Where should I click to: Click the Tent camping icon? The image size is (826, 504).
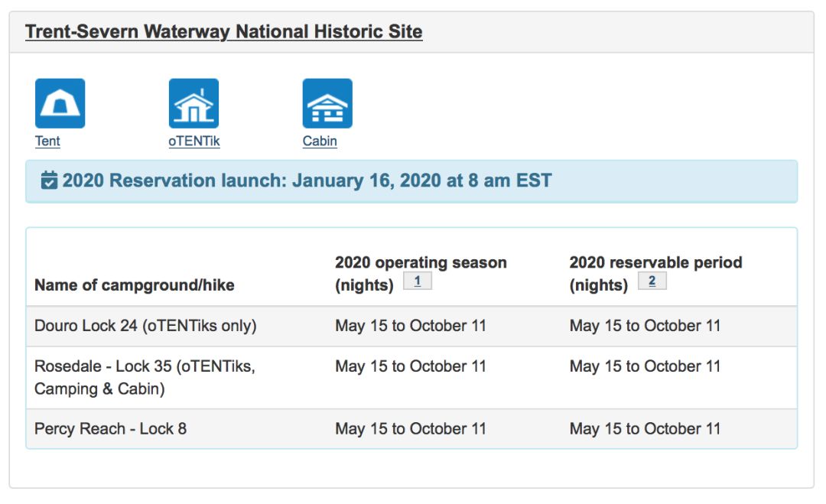click(60, 103)
